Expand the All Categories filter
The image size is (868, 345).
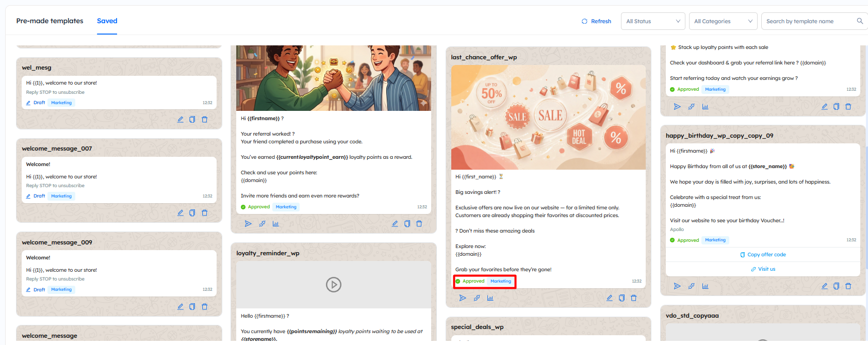pyautogui.click(x=723, y=21)
